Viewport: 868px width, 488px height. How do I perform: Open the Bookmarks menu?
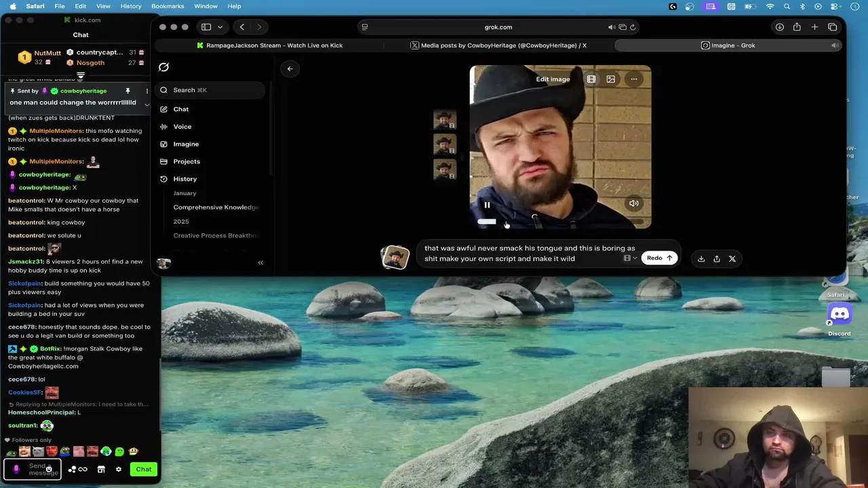point(167,6)
